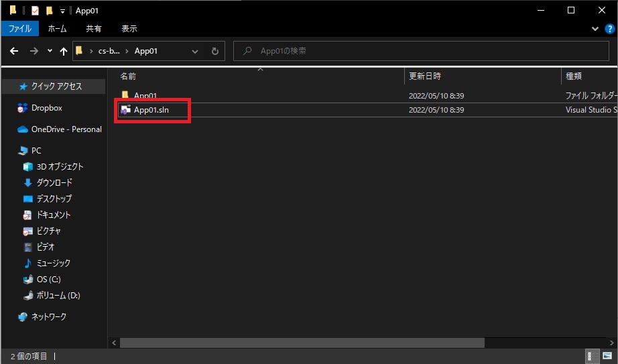Select OneDrive - Personal in navigation pane
Screen dimensions: 618x364
[x=66, y=129]
